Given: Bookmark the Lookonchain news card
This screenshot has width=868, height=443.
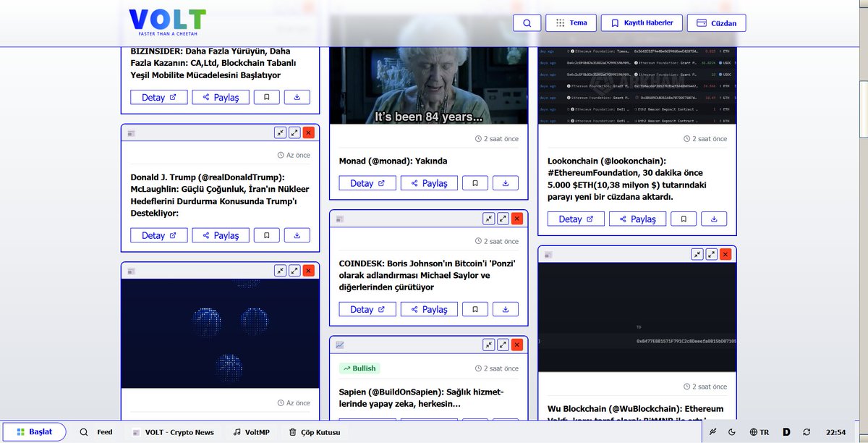Looking at the screenshot, I should coord(684,219).
